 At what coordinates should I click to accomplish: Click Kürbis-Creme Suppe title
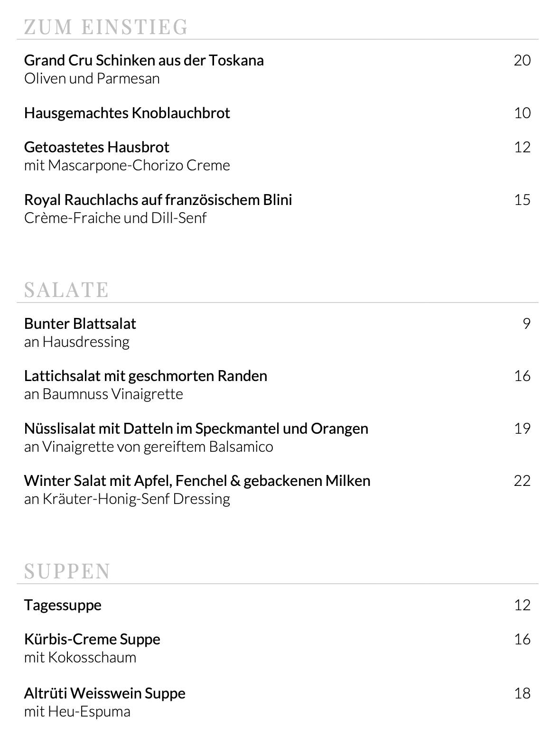coord(92,640)
